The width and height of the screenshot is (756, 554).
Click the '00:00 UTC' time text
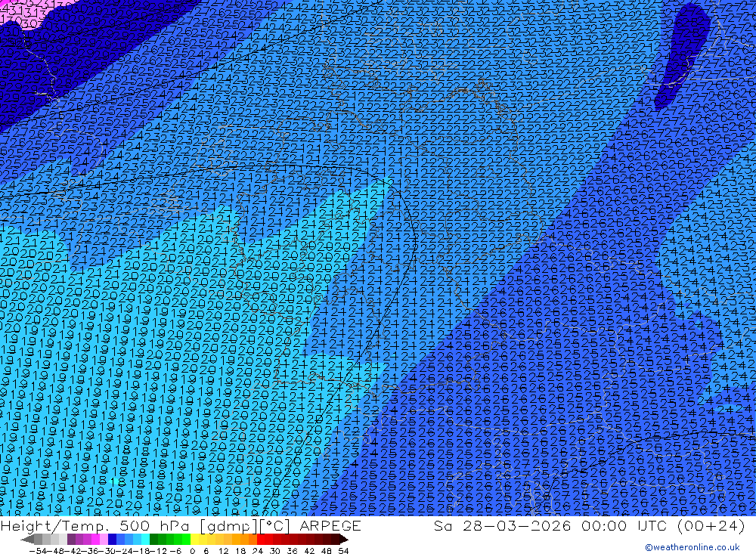[x=624, y=525]
